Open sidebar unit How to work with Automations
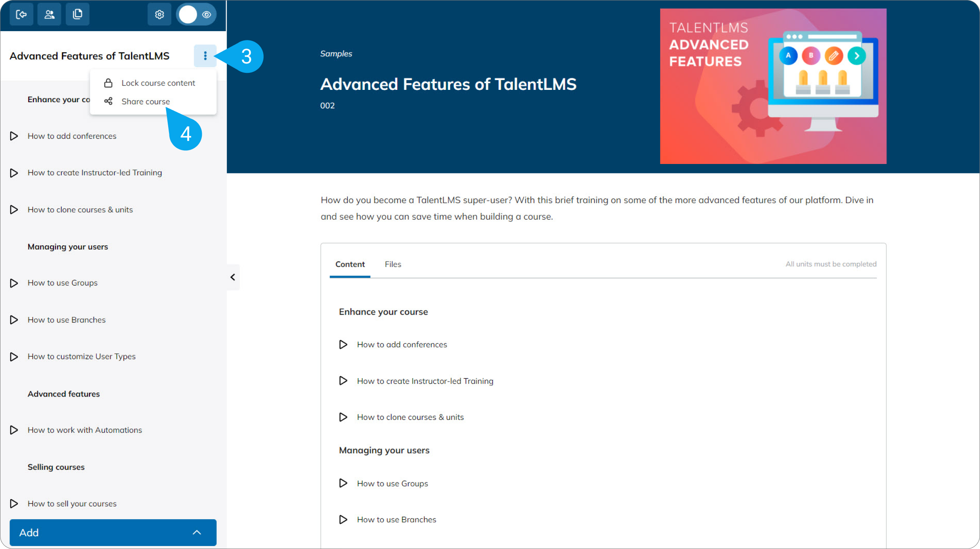980x549 pixels. pyautogui.click(x=85, y=430)
